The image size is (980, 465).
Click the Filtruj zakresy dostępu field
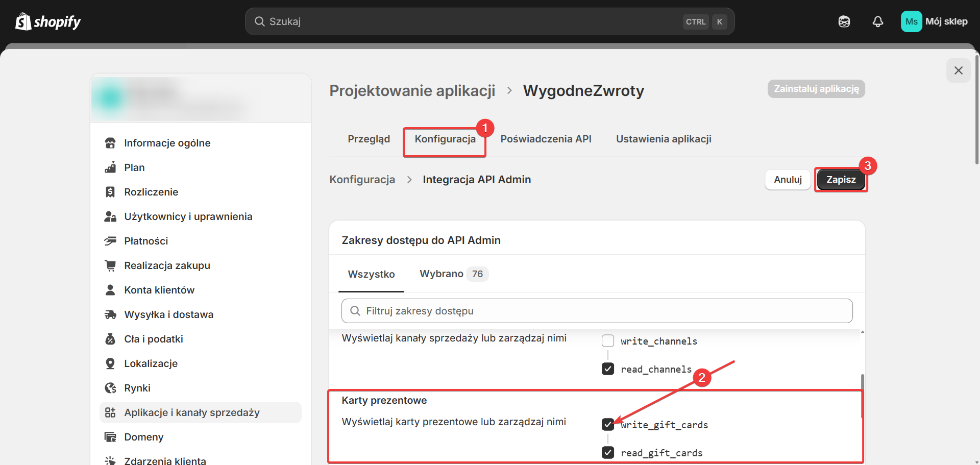(x=597, y=311)
